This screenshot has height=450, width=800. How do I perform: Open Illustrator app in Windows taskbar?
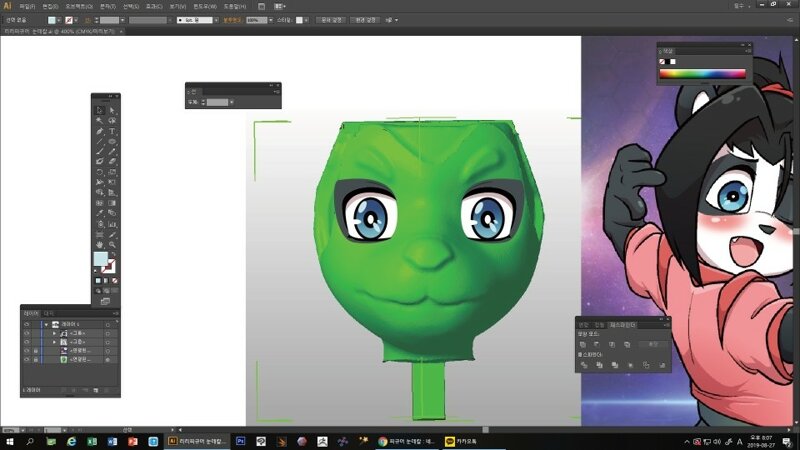click(x=196, y=441)
